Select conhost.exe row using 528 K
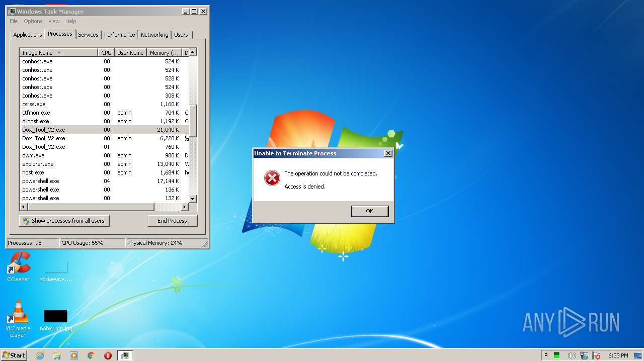The image size is (644, 362). click(104, 78)
